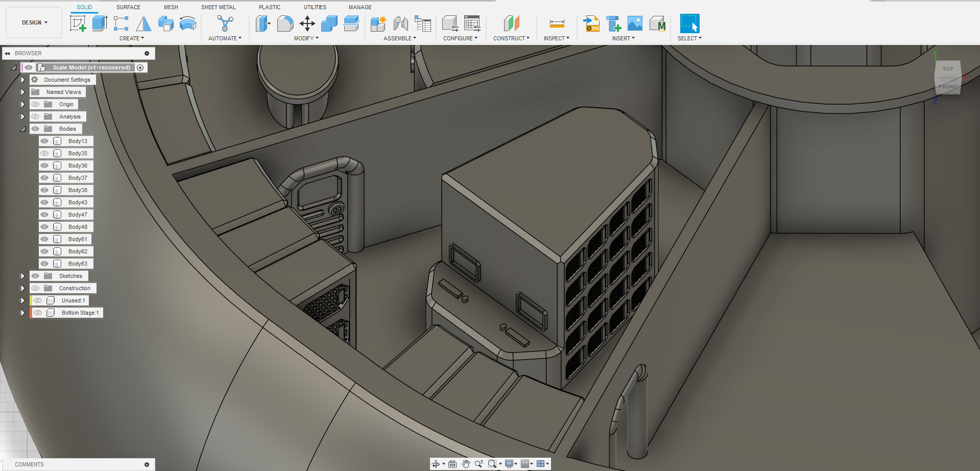
Task: Switch to the UTILITIES tab
Action: (315, 7)
